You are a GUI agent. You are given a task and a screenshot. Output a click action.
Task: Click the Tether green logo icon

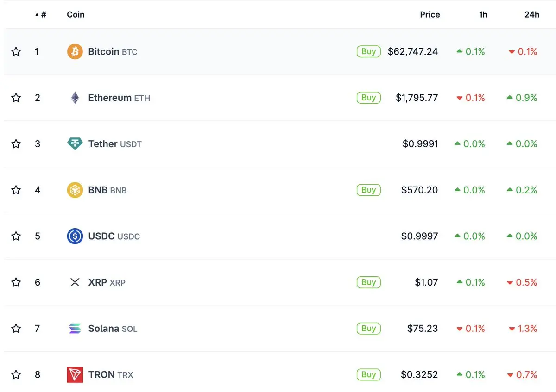[75, 144]
